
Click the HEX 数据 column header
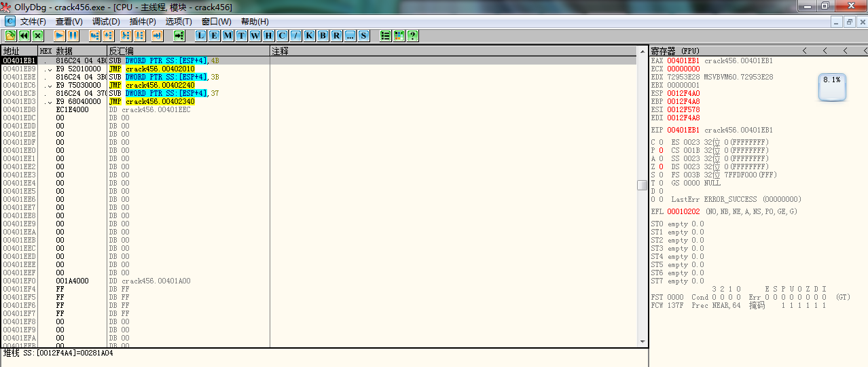coord(73,51)
